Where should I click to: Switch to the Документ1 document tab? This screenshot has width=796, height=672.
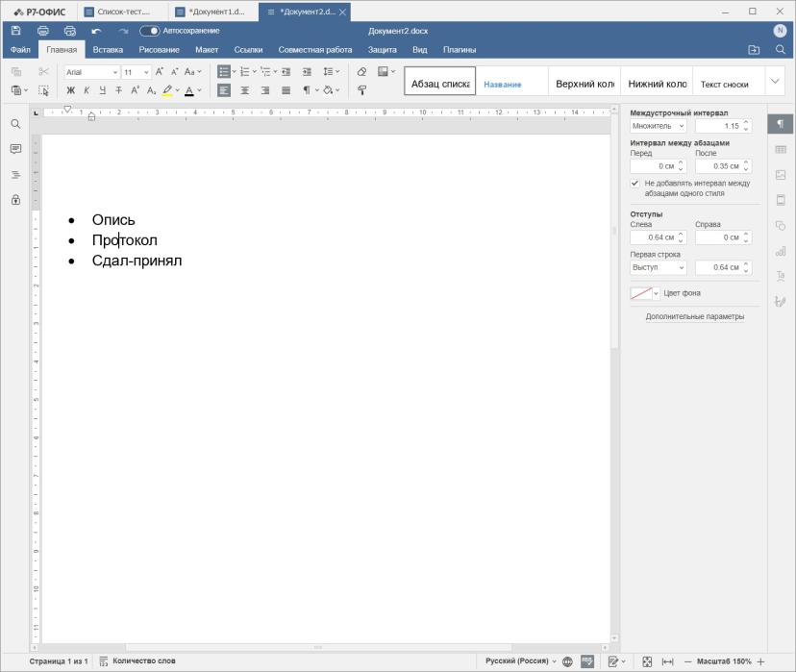[212, 12]
